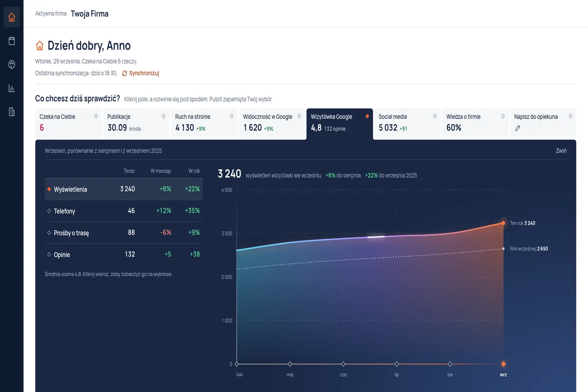The width and height of the screenshot is (588, 392).
Task: Select the Prośby o trasę row diamond
Action: click(49, 233)
